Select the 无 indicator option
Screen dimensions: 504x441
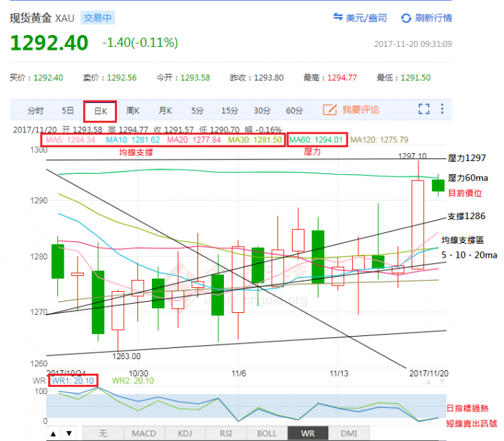[x=103, y=433]
